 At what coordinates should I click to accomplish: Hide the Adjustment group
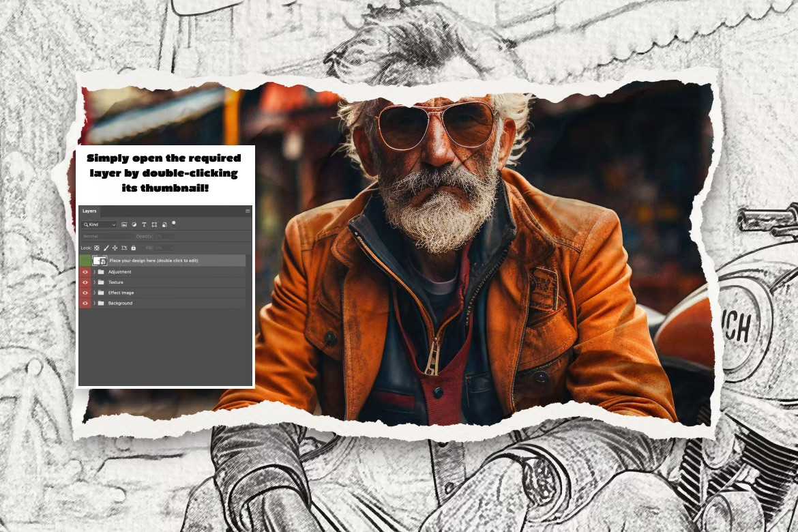[x=85, y=272]
